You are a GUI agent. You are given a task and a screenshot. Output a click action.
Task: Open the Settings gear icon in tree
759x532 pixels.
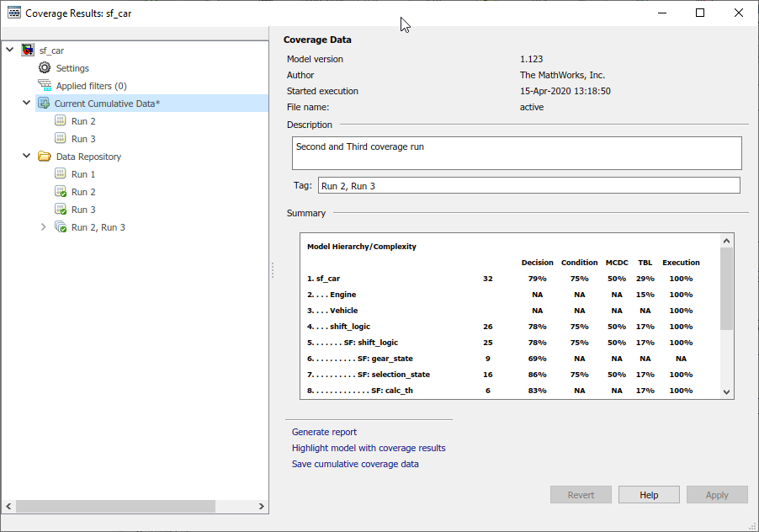(x=45, y=67)
